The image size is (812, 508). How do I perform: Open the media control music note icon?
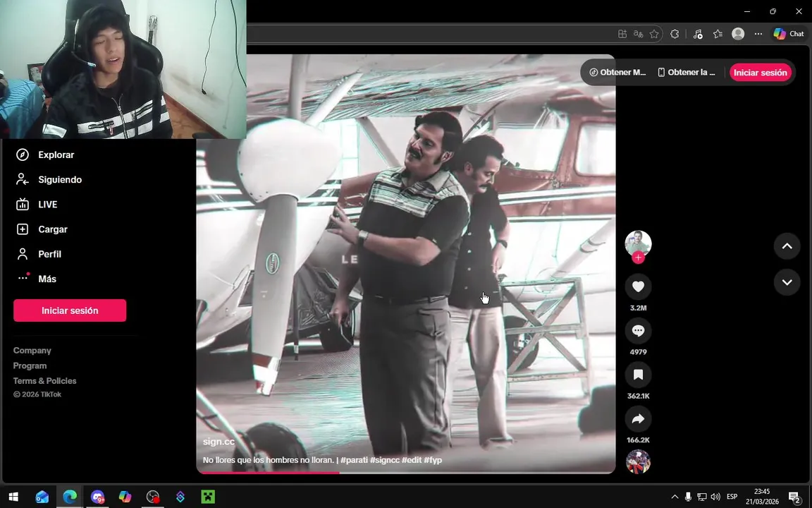point(698,34)
